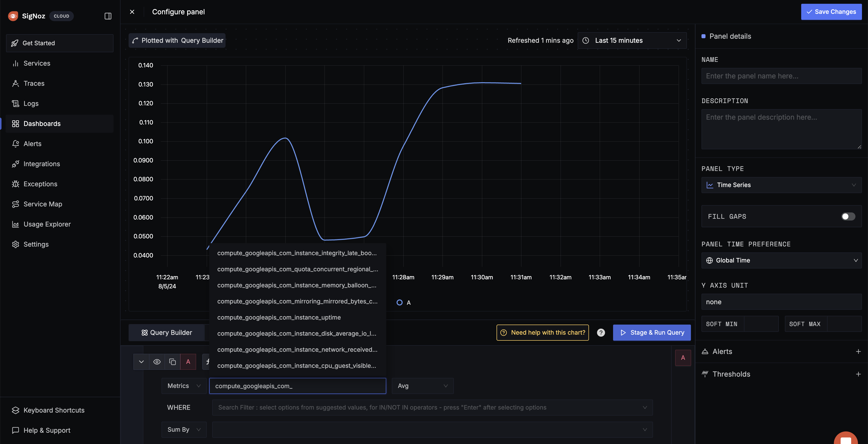The width and height of the screenshot is (868, 444).
Task: Click Stage & Run Query button
Action: coord(652,333)
